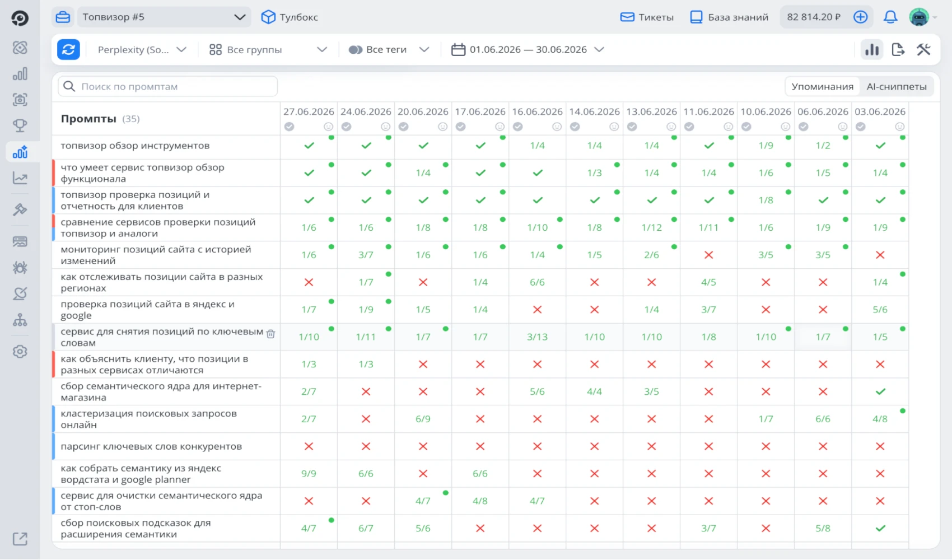Open the Тикеты link
The height and width of the screenshot is (560, 952).
coord(647,17)
